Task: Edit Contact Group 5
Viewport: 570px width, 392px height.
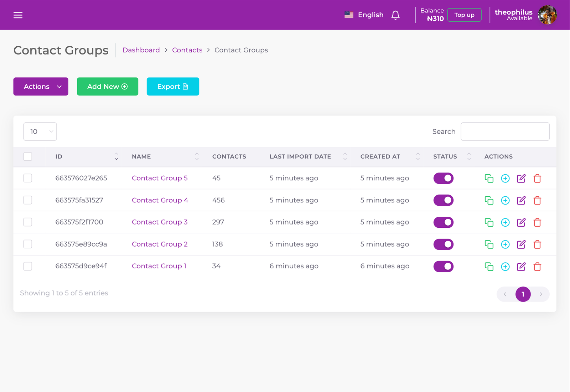Action: pyautogui.click(x=521, y=178)
